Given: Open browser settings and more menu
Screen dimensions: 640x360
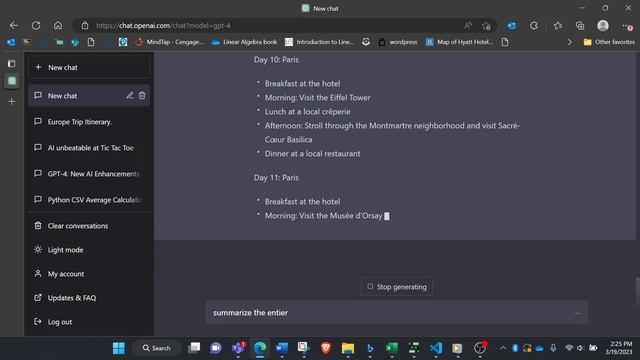Looking at the screenshot, I should [627, 26].
